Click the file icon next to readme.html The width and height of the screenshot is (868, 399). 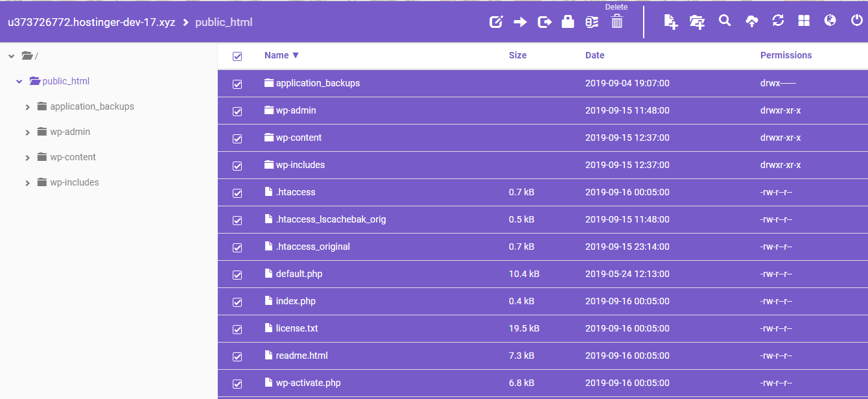(x=269, y=356)
